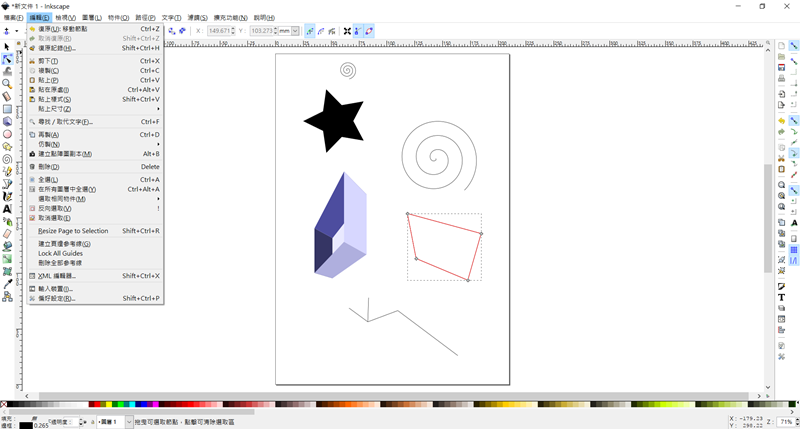This screenshot has height=429, width=800.
Task: Click the Selector arrow tool
Action: [7, 46]
